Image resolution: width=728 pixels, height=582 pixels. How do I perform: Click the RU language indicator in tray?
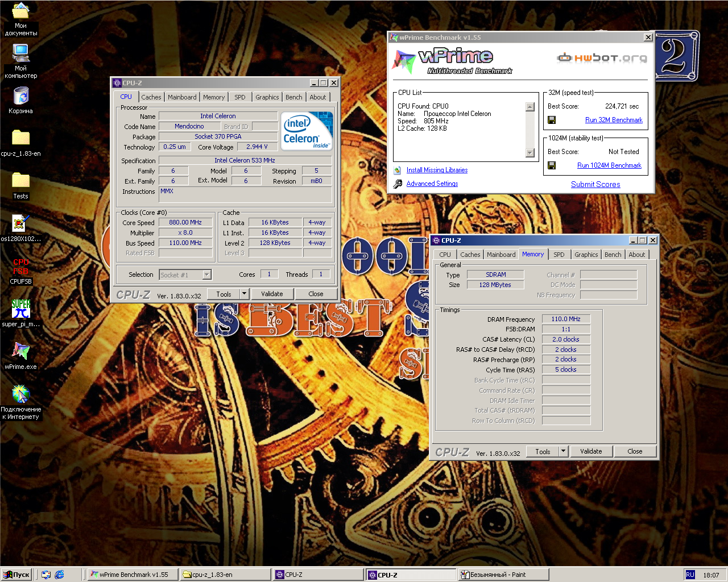(690, 575)
